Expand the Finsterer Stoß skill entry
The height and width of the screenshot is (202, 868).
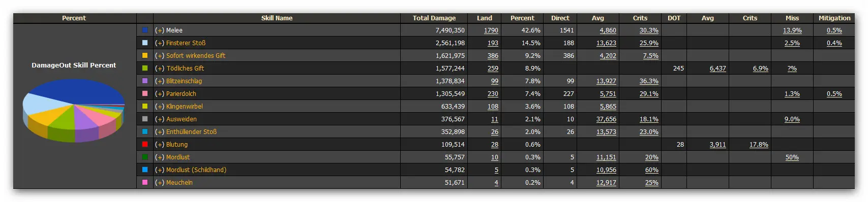coord(160,43)
